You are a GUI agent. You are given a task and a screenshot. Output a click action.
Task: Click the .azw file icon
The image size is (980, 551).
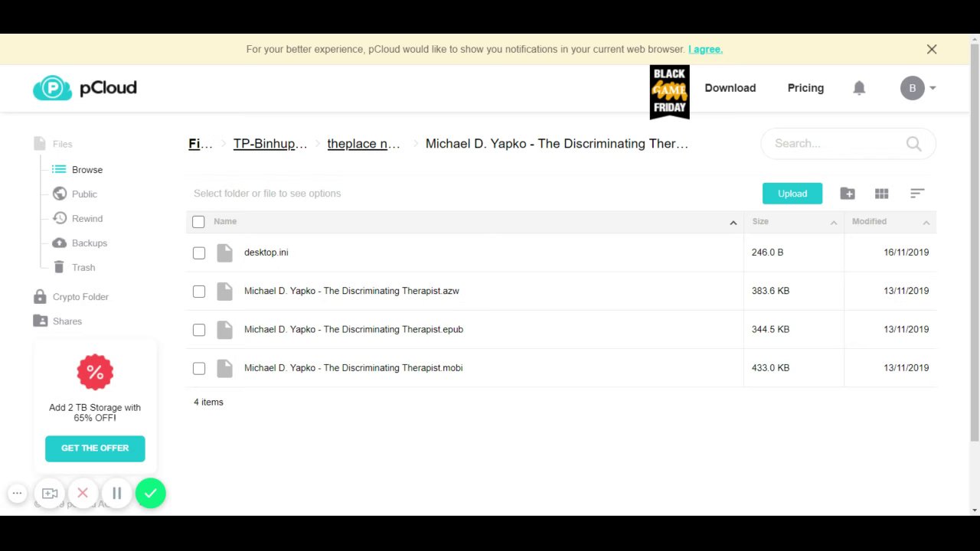pos(224,291)
